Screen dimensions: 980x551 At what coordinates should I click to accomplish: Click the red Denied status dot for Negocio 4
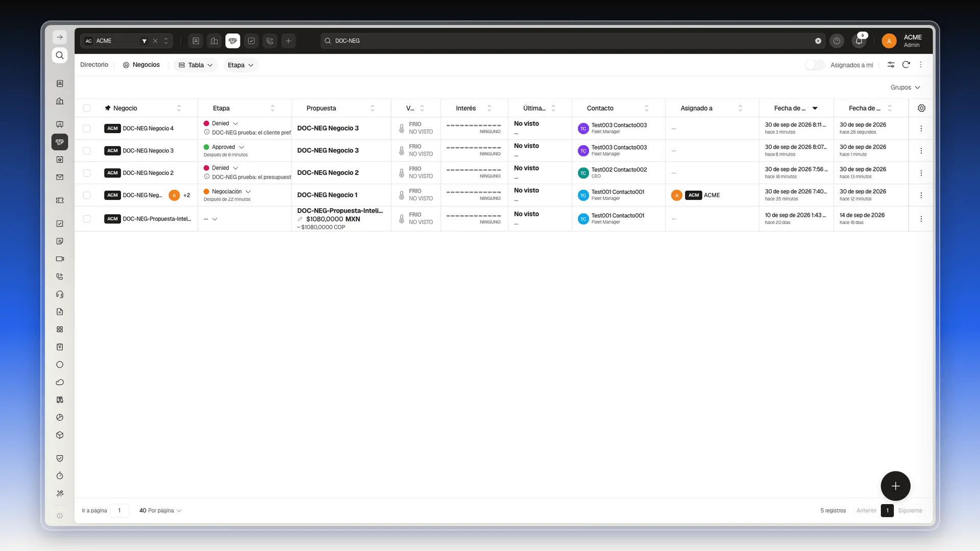tap(206, 123)
